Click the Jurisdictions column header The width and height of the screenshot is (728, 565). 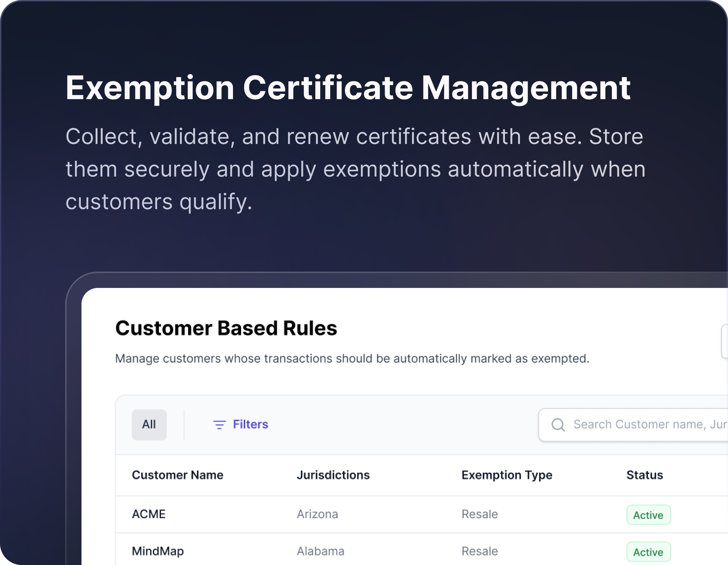pyautogui.click(x=333, y=475)
